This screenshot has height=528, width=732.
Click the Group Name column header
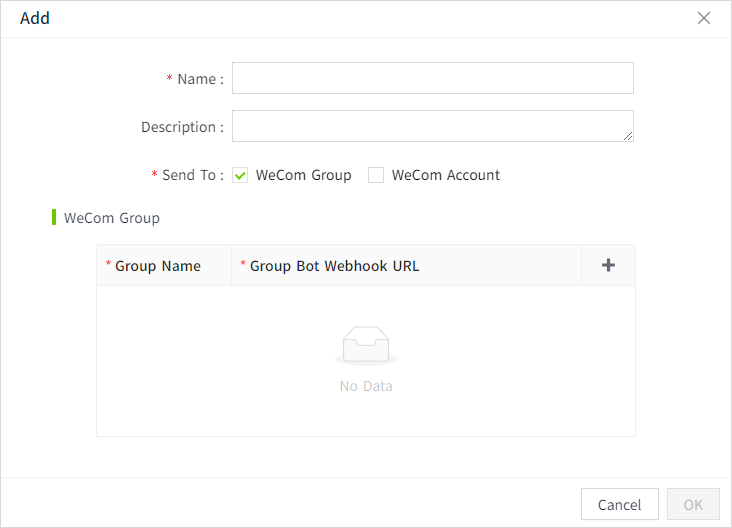click(158, 266)
